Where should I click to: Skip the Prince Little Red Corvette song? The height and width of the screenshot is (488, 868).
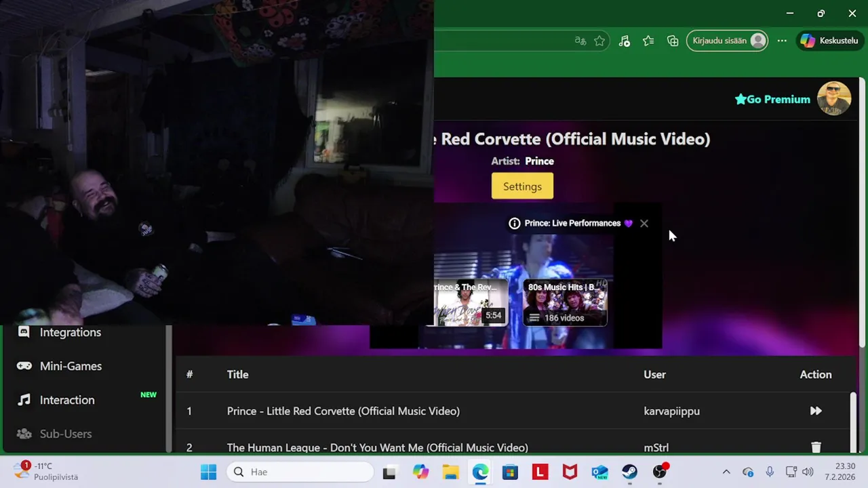pos(816,411)
